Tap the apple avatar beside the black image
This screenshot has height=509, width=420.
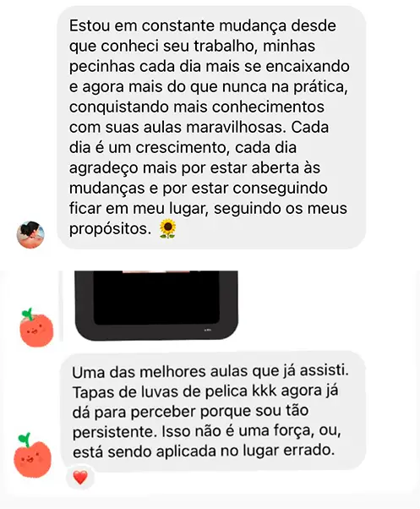click(x=36, y=327)
